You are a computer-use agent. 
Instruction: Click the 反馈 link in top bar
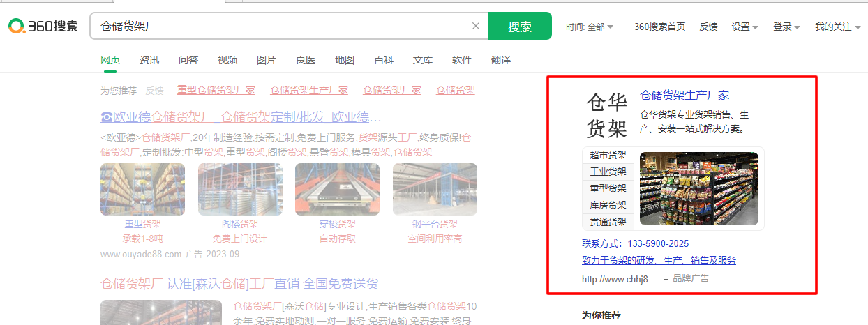point(708,27)
